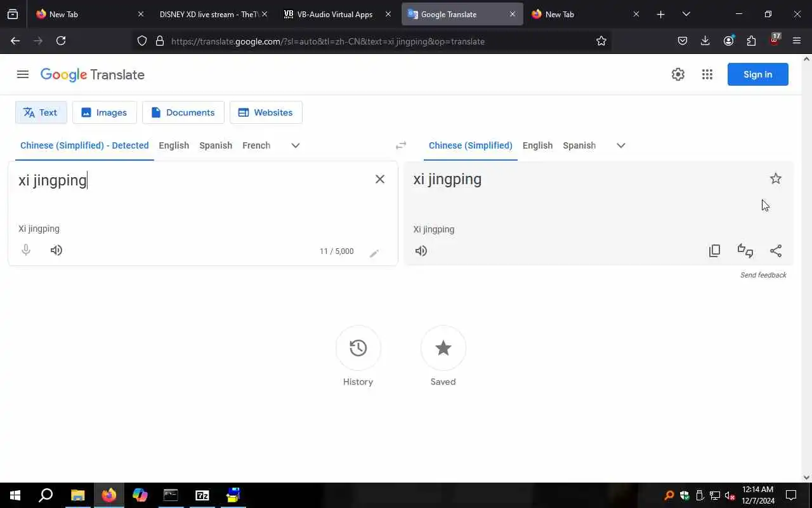Switch to Images translation mode
This screenshot has height=508, width=812.
pyautogui.click(x=105, y=112)
